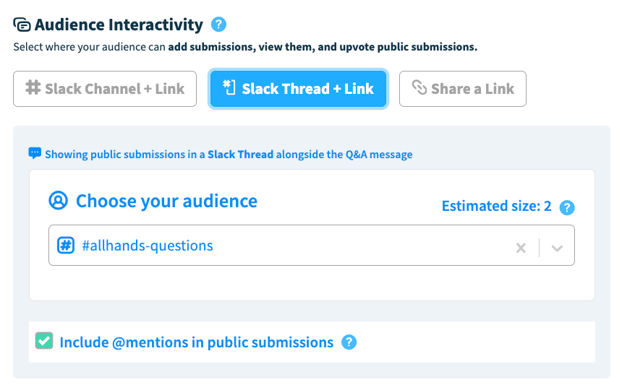622x390 pixels.
Task: Click the help icon next to Estimated size
Action: click(567, 207)
